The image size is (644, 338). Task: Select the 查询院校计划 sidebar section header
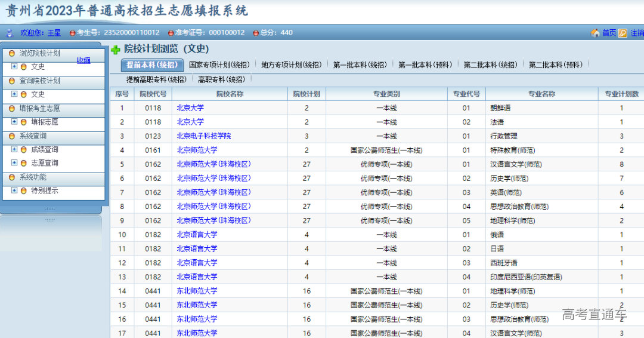point(39,81)
